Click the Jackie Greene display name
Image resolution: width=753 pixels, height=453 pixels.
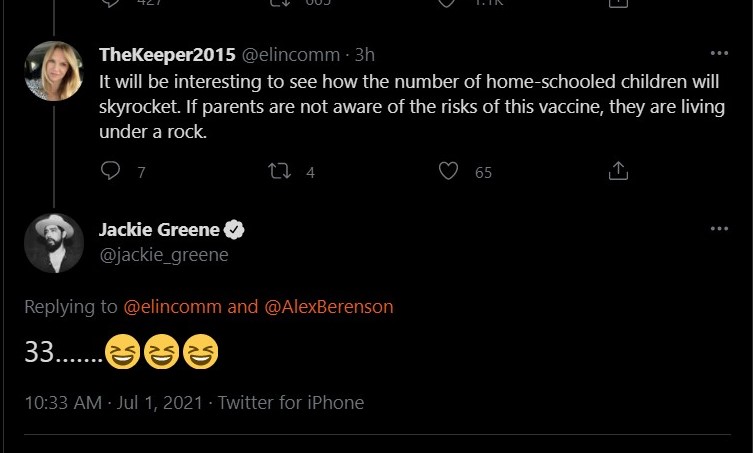coord(159,230)
